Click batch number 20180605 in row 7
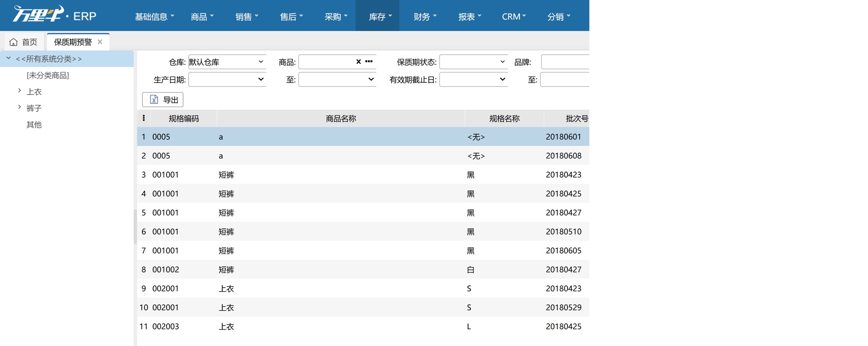Viewport: 868px width, 346px height. point(564,250)
